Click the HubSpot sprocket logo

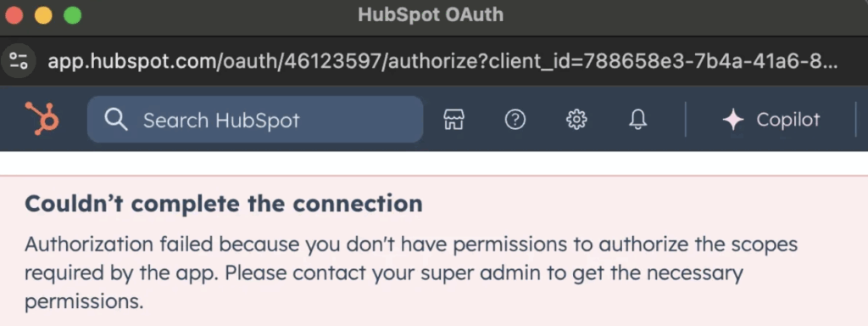pos(42,119)
